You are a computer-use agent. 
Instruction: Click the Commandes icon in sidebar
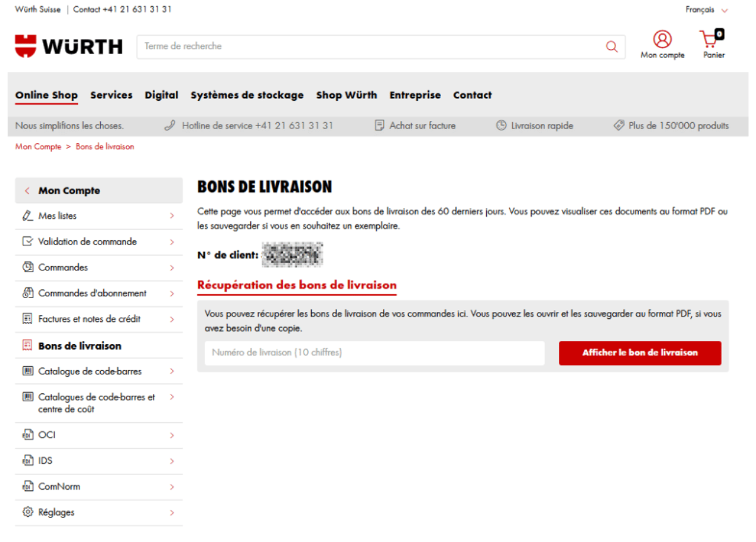click(x=28, y=267)
